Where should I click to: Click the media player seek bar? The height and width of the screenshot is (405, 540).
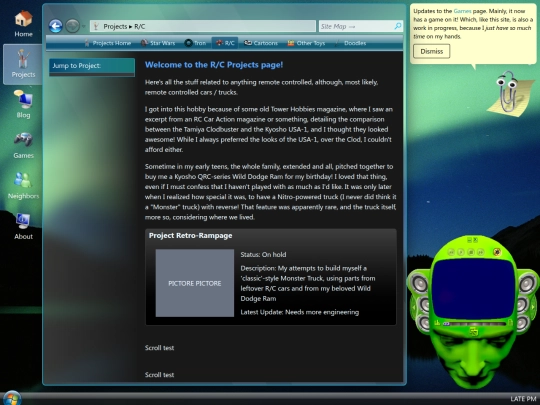click(474, 324)
